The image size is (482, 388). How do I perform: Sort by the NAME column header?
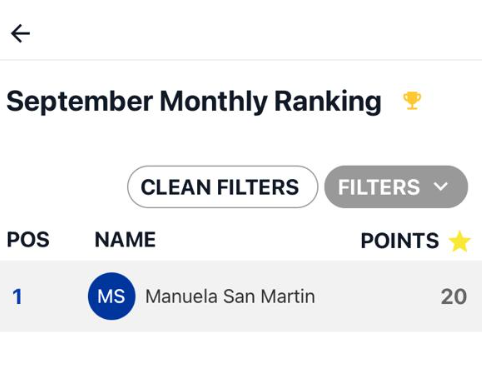point(125,240)
